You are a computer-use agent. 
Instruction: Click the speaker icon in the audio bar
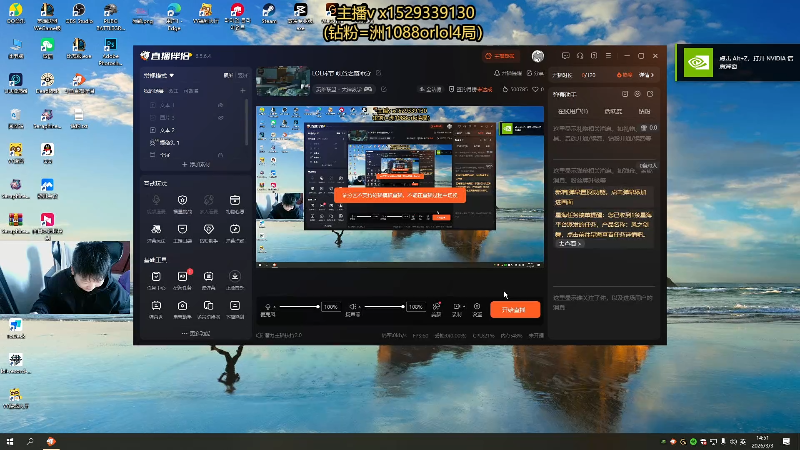(352, 307)
